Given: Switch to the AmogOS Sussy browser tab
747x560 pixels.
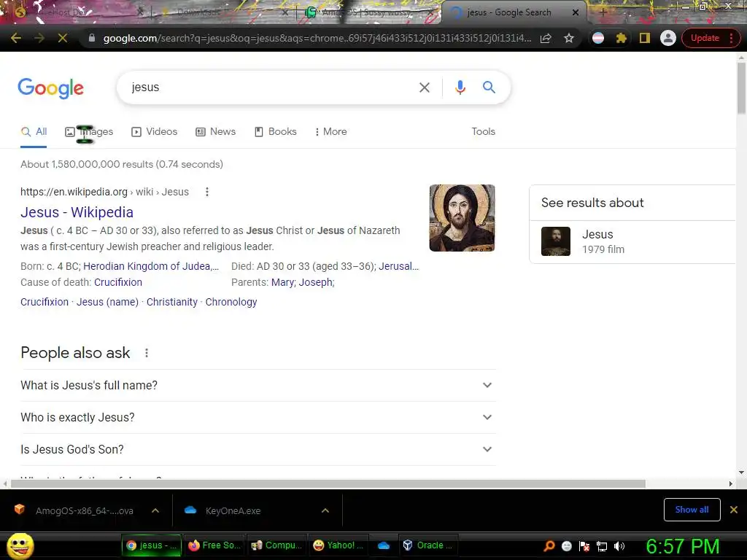Looking at the screenshot, I should click(x=367, y=12).
